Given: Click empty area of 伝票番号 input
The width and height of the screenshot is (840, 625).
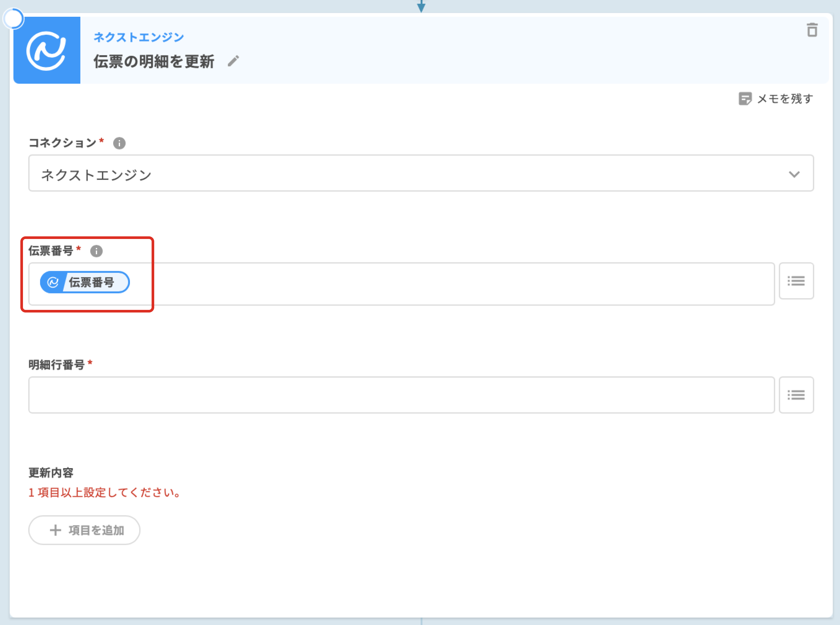Looking at the screenshot, I should pyautogui.click(x=454, y=284).
